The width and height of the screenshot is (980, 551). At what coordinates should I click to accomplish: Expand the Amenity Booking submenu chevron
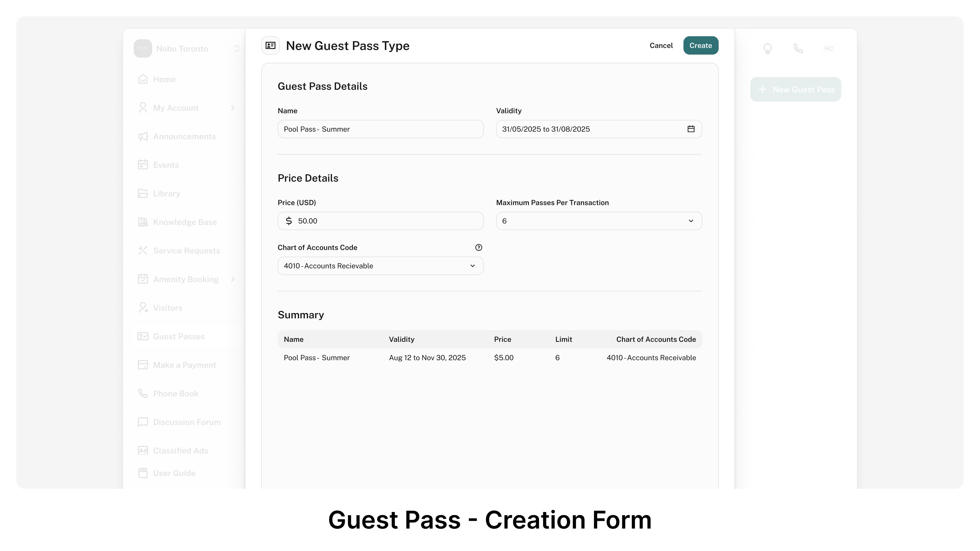(x=232, y=279)
